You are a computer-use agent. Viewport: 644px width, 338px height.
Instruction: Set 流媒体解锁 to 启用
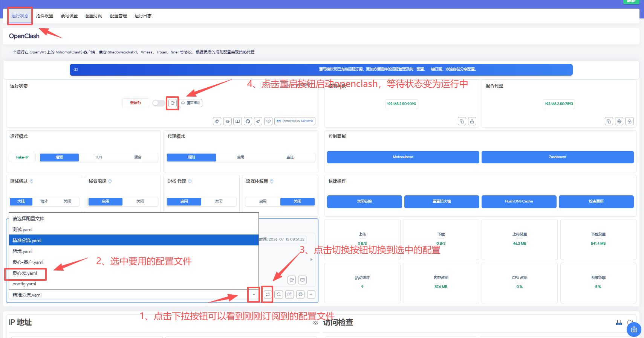pos(263,201)
